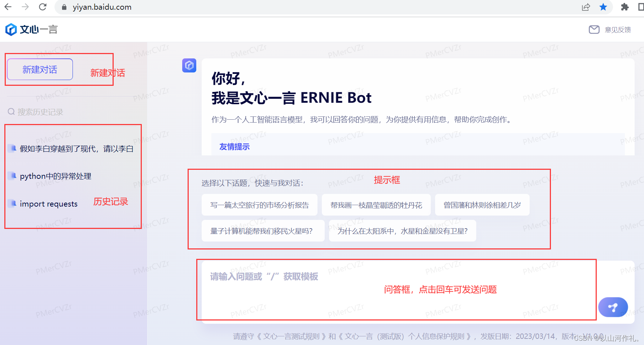Select topic 写一篇太空旅行的市场分析报告
This screenshot has height=345, width=644.
259,205
